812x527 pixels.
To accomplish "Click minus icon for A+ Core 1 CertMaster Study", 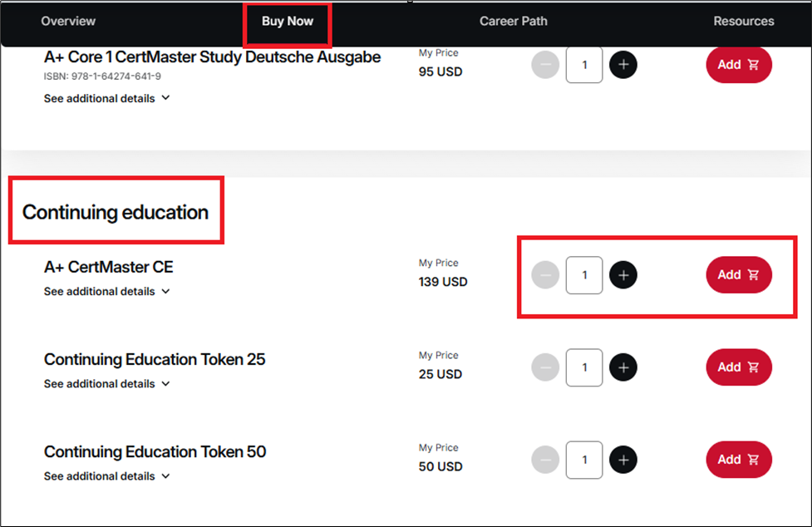I will (x=545, y=65).
